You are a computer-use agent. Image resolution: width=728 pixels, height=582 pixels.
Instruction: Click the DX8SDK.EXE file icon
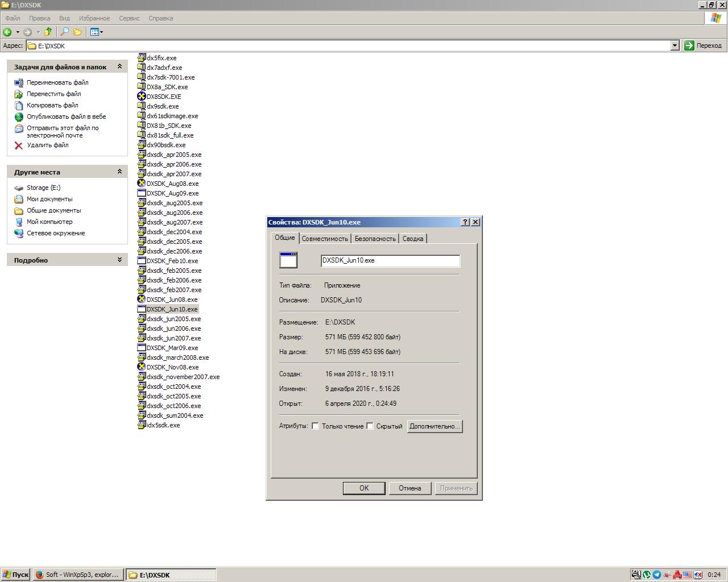point(142,97)
